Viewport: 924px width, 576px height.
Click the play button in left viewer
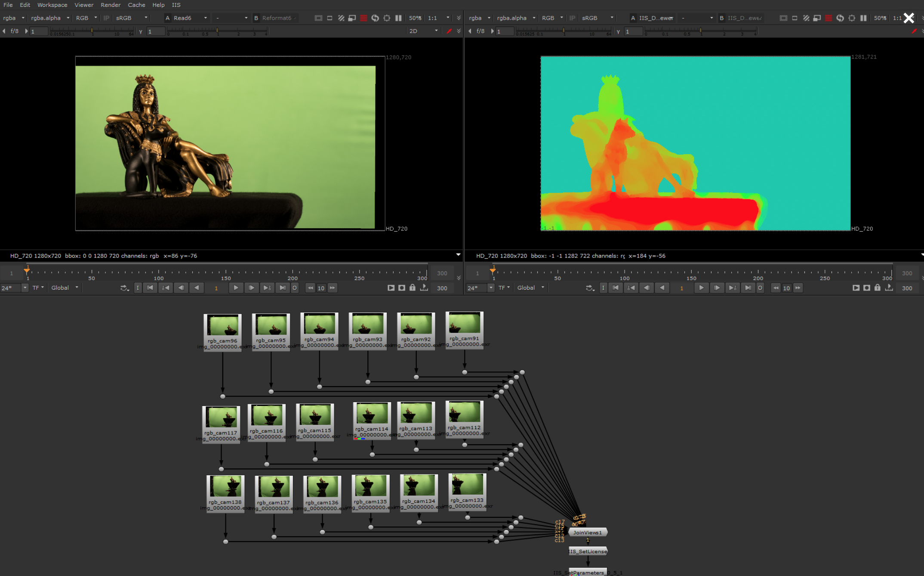(x=236, y=287)
